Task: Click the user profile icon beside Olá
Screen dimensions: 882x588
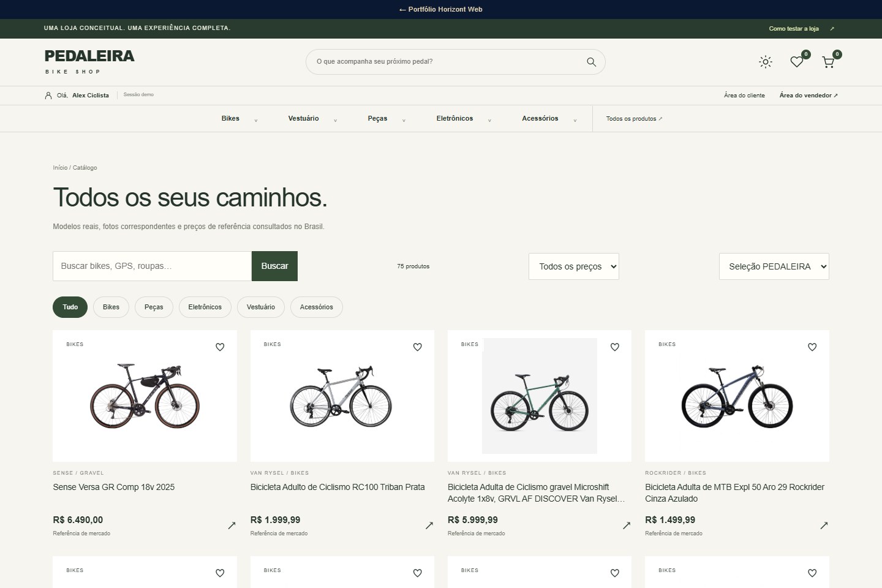Action: [x=48, y=96]
